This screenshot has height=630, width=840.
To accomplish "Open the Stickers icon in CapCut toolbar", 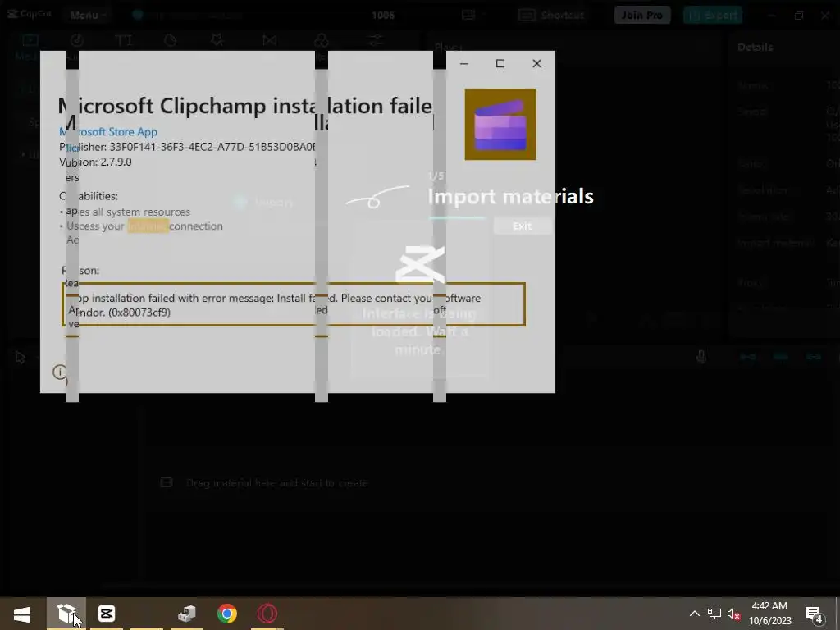I will pyautogui.click(x=171, y=40).
